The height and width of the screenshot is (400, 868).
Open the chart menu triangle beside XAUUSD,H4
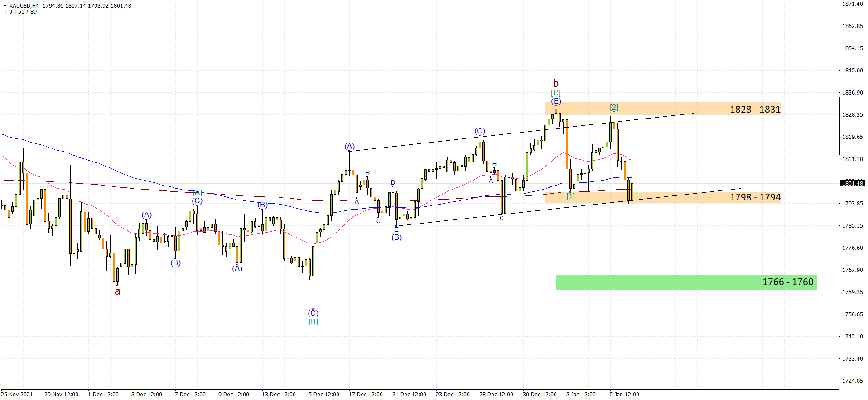tap(5, 6)
